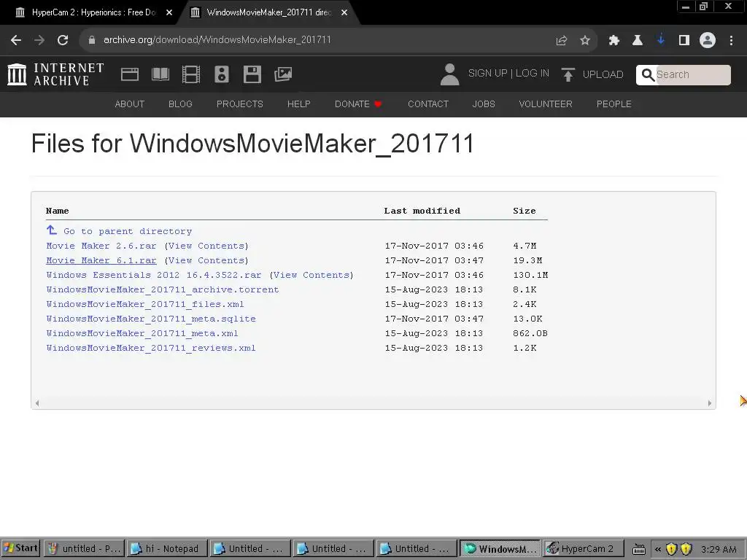Click the file listing's right scroll arrow
This screenshot has height=560, width=747.
point(709,403)
